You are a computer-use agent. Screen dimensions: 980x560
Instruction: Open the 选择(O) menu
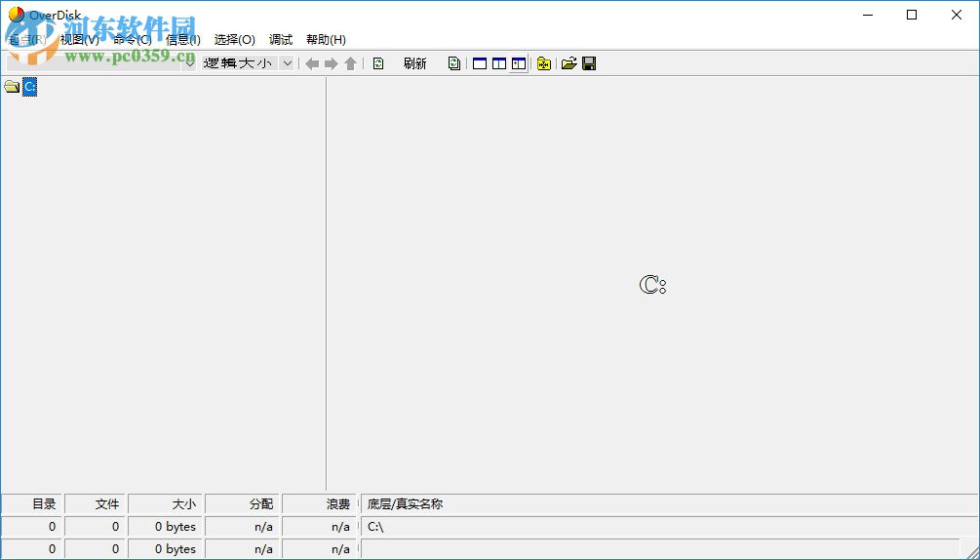pos(234,39)
